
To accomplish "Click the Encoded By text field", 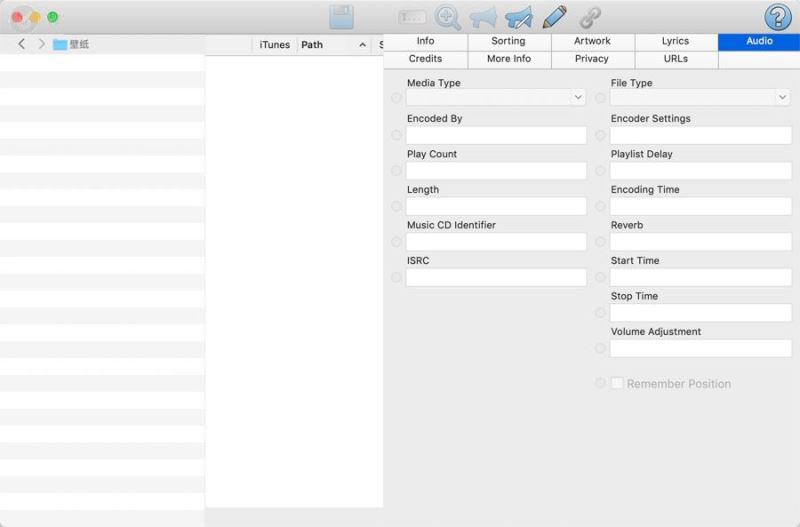I will (x=496, y=135).
